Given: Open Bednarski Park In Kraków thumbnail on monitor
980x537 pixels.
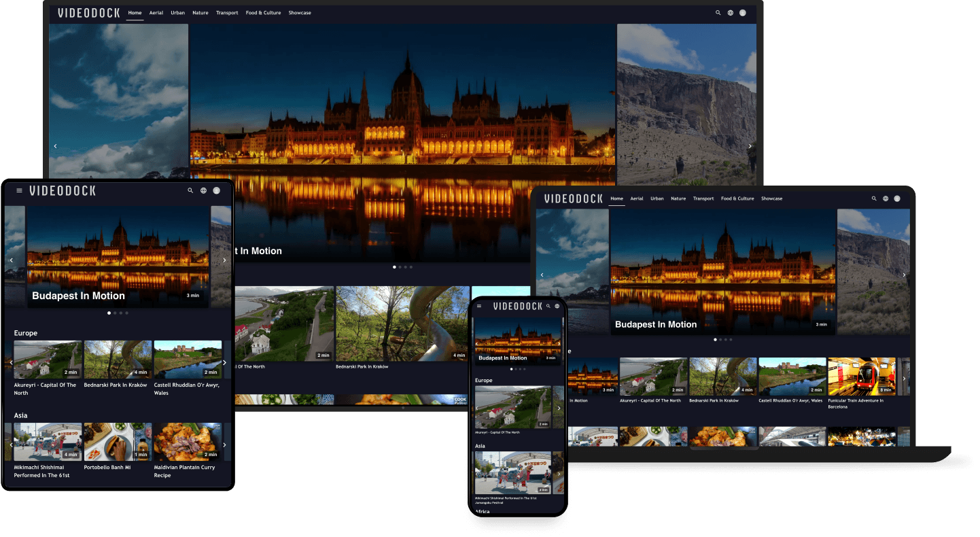Looking at the screenshot, I should (402, 324).
